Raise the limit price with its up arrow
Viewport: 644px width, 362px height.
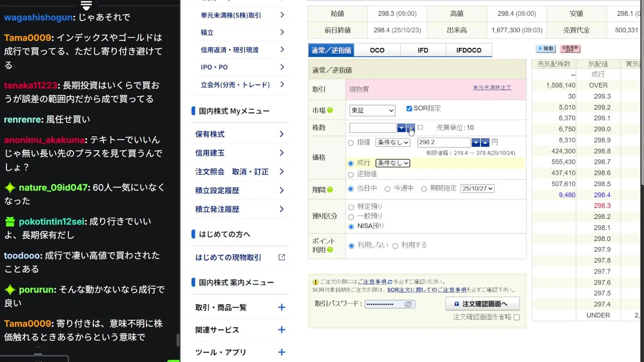(485, 143)
